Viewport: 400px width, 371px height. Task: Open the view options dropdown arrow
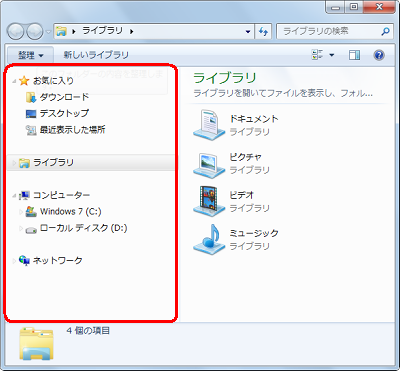[332, 55]
